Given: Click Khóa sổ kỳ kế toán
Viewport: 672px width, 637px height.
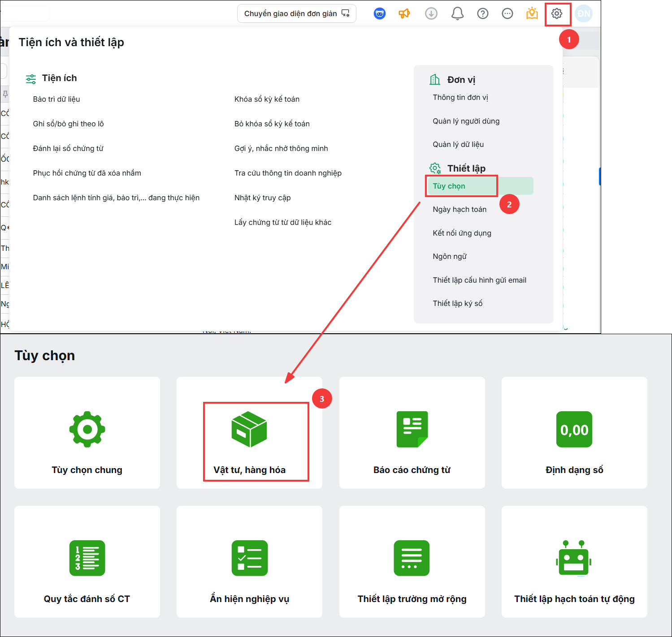Looking at the screenshot, I should (267, 99).
